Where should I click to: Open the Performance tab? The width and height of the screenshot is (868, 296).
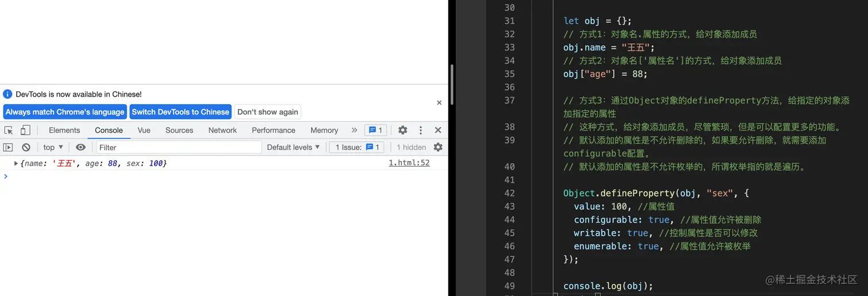click(x=273, y=130)
